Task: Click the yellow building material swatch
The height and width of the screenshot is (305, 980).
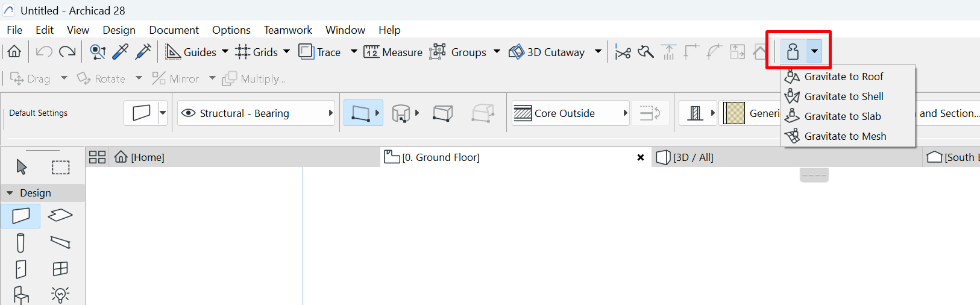Action: point(733,113)
